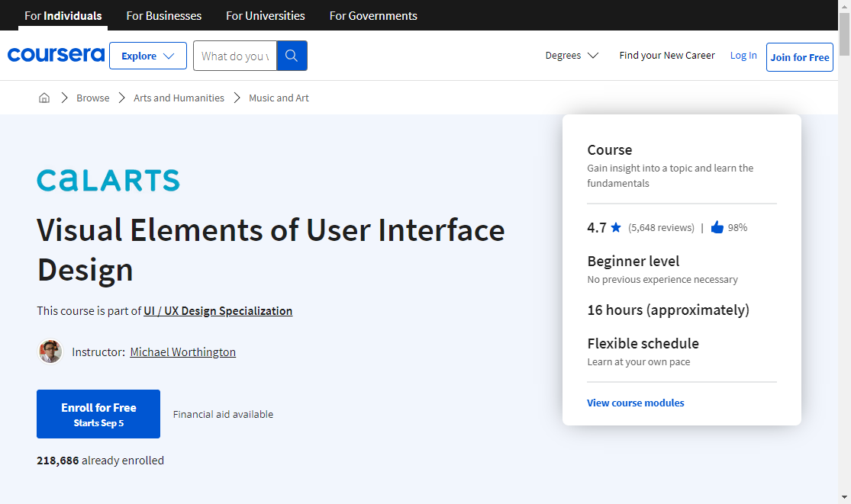Select the For Universities tab
The width and height of the screenshot is (851, 504).
click(266, 15)
